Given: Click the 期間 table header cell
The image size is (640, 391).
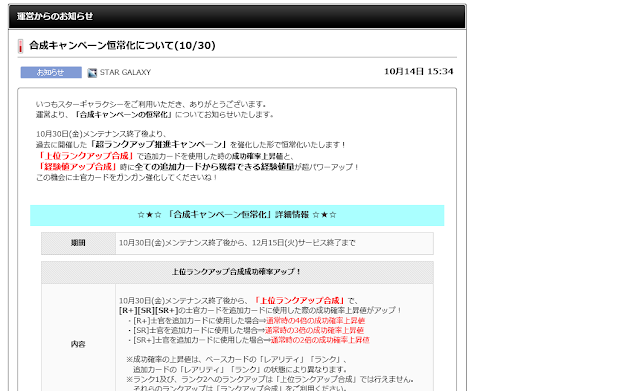Looking at the screenshot, I should click(x=78, y=243).
